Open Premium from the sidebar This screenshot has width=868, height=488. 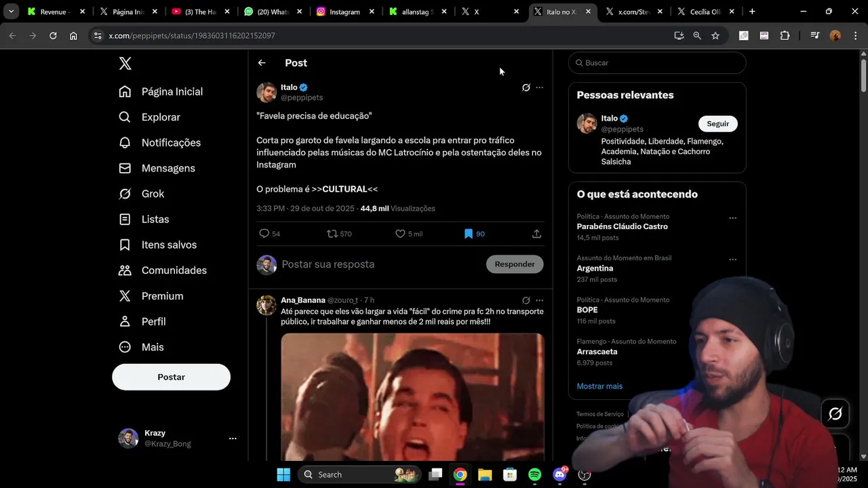click(151, 296)
